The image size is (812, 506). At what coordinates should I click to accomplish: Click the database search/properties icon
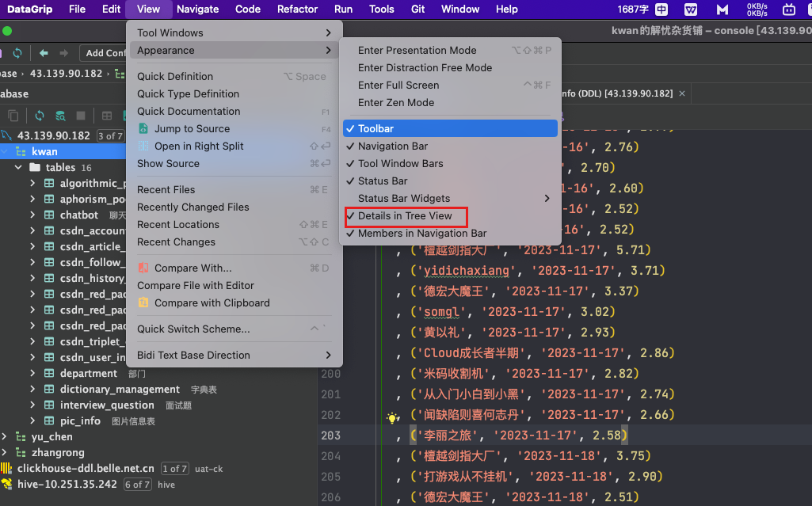[x=60, y=116]
